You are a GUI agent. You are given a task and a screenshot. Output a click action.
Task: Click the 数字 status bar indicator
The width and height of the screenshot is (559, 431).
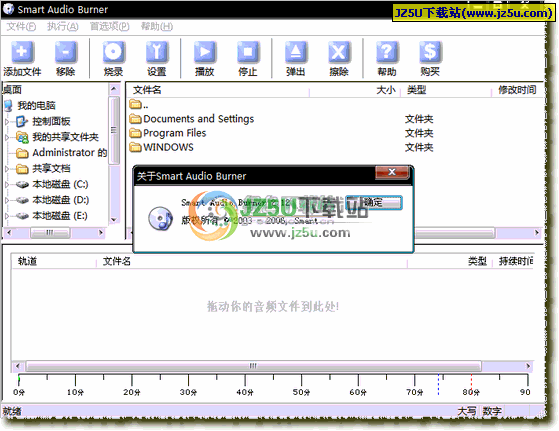[x=492, y=411]
